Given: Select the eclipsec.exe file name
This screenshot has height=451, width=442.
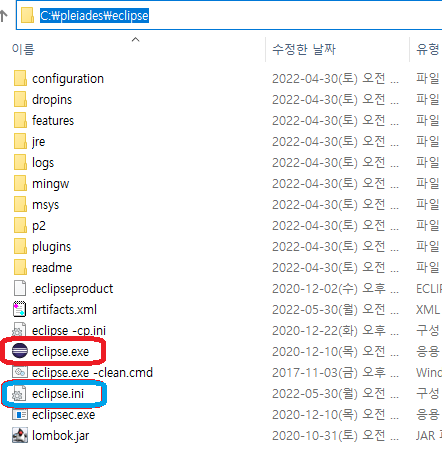Looking at the screenshot, I should 64,415.
